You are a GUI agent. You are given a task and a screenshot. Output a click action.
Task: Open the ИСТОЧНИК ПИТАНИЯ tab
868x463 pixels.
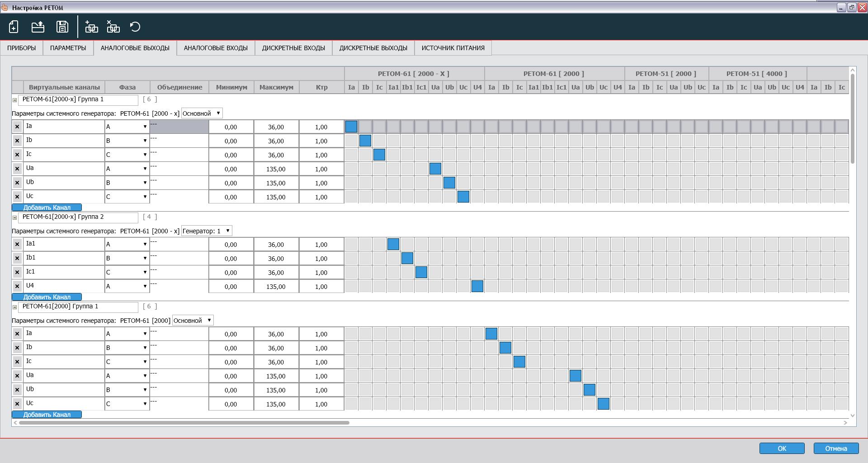453,48
